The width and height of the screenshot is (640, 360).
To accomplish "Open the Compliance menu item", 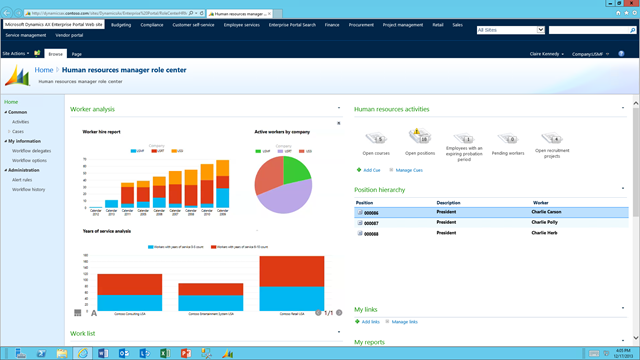I will (x=152, y=25).
